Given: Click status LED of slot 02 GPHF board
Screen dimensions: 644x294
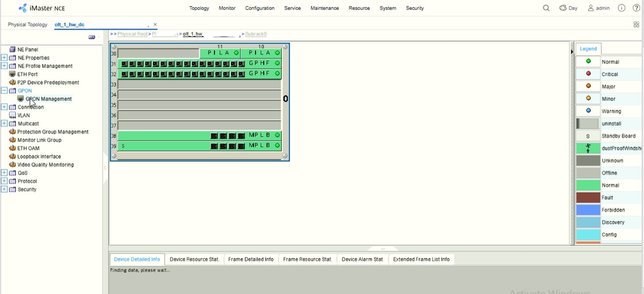Looking at the screenshot, I should (277, 73).
